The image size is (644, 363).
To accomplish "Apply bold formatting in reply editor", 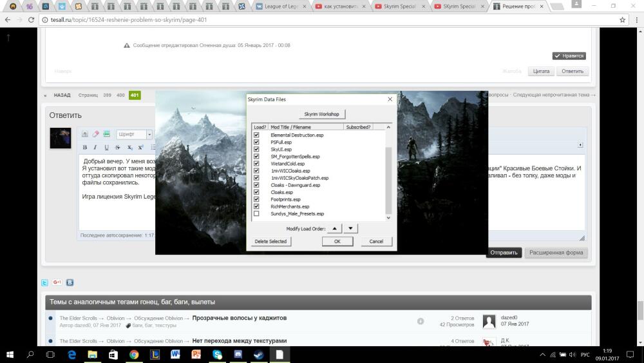I will coord(84,147).
